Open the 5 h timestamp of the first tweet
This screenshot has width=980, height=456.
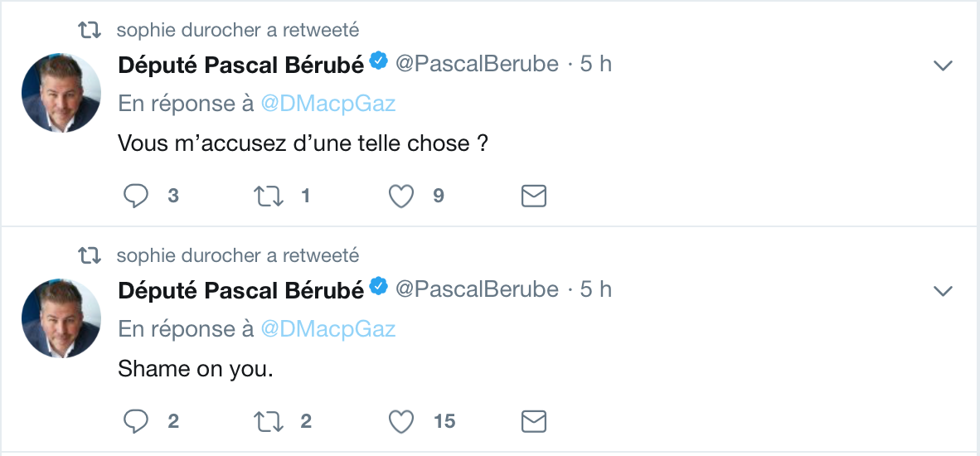(595, 65)
